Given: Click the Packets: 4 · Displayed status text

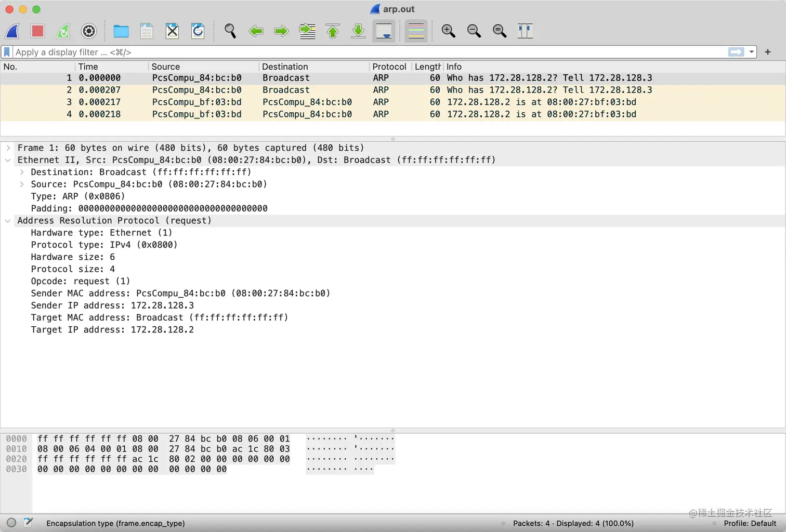Looking at the screenshot, I should pos(573,524).
